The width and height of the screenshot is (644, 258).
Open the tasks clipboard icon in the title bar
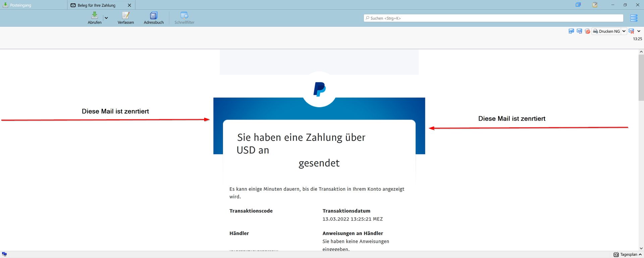pyautogui.click(x=595, y=5)
